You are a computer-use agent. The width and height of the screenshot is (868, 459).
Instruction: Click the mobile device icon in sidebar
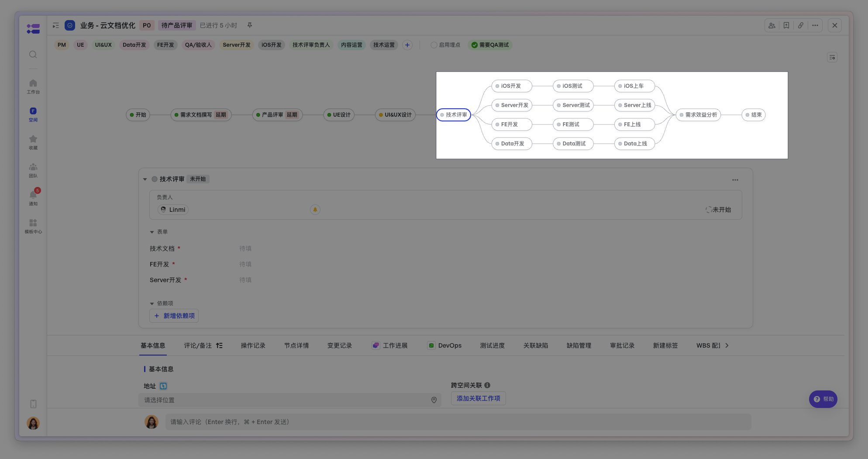pyautogui.click(x=33, y=404)
